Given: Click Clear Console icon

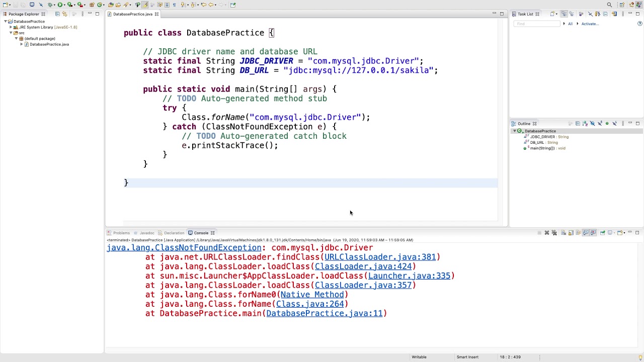Looking at the screenshot, I should (563, 233).
